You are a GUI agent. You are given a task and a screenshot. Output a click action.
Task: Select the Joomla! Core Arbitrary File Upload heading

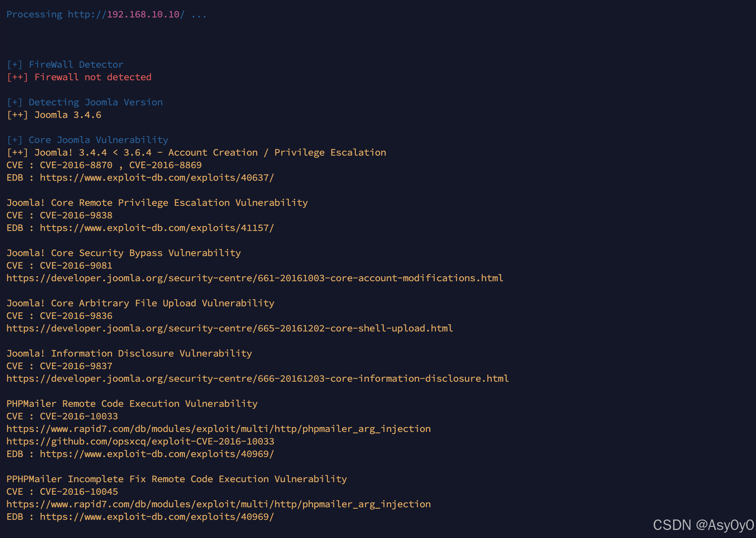coord(140,303)
